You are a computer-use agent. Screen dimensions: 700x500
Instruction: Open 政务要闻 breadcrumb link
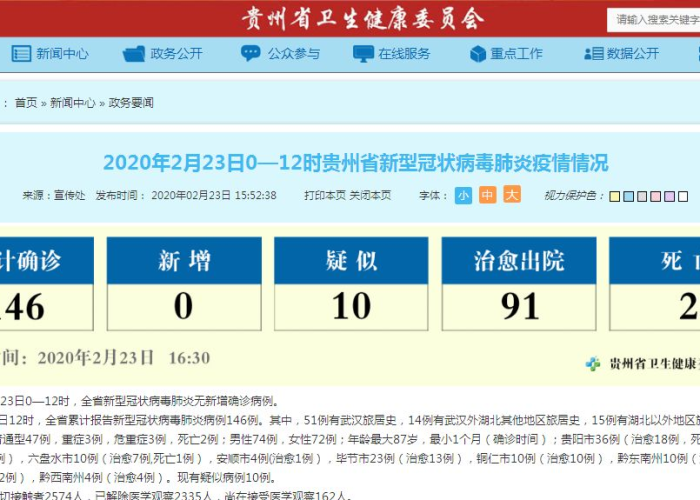tap(131, 103)
